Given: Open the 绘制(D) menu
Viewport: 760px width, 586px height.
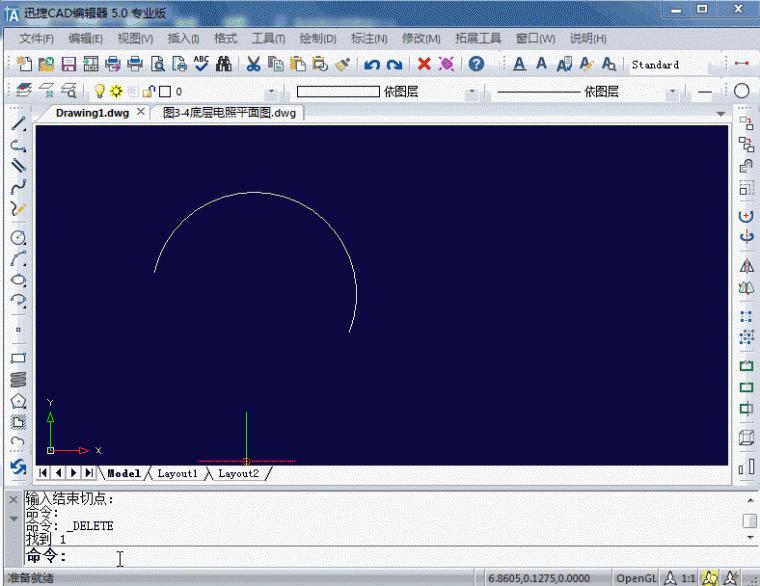Looking at the screenshot, I should [x=318, y=39].
